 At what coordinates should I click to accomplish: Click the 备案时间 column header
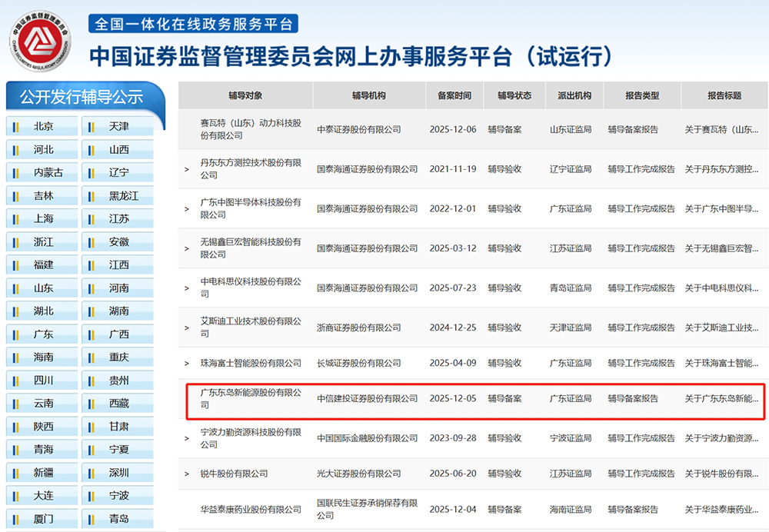click(454, 95)
